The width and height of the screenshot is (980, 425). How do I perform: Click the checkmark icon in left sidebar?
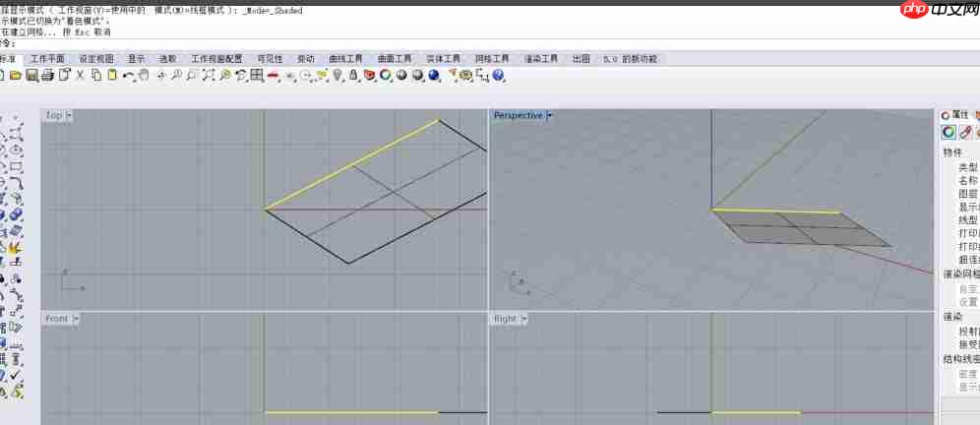17,376
